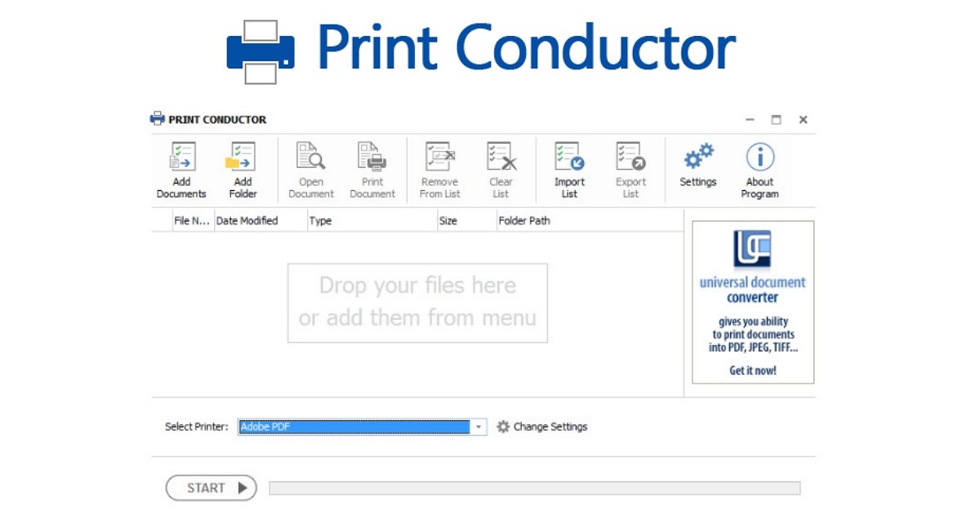Expand the Select Printer dropdown arrow

[x=479, y=427]
